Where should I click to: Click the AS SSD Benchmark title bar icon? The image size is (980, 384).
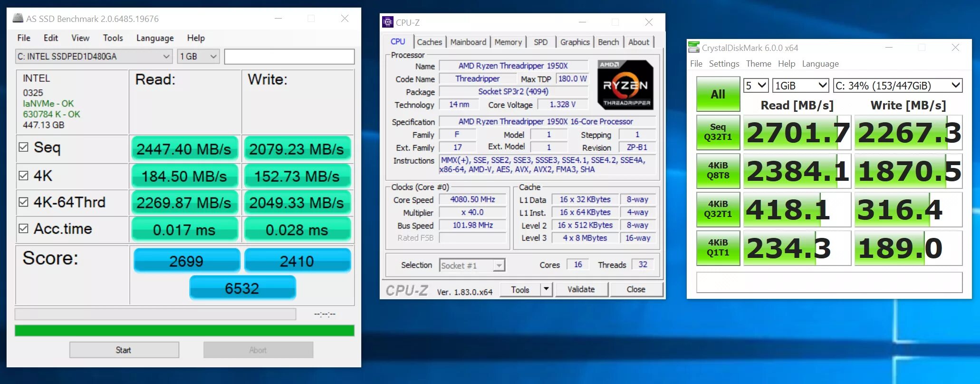pos(18,18)
